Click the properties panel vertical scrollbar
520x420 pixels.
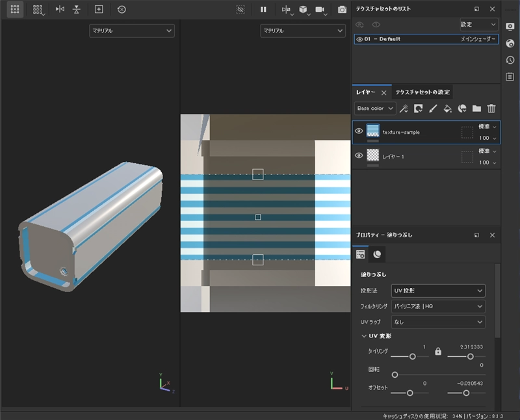pos(497,301)
